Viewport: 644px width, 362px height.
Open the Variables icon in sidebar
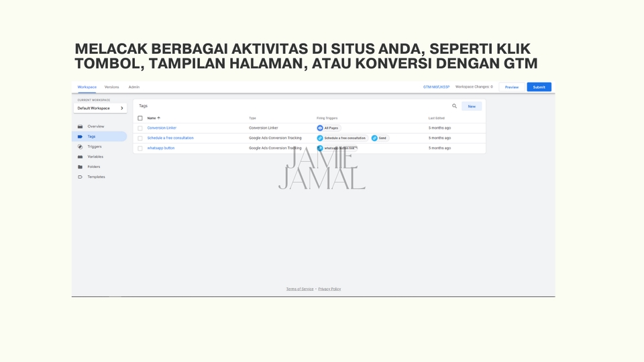pyautogui.click(x=80, y=156)
